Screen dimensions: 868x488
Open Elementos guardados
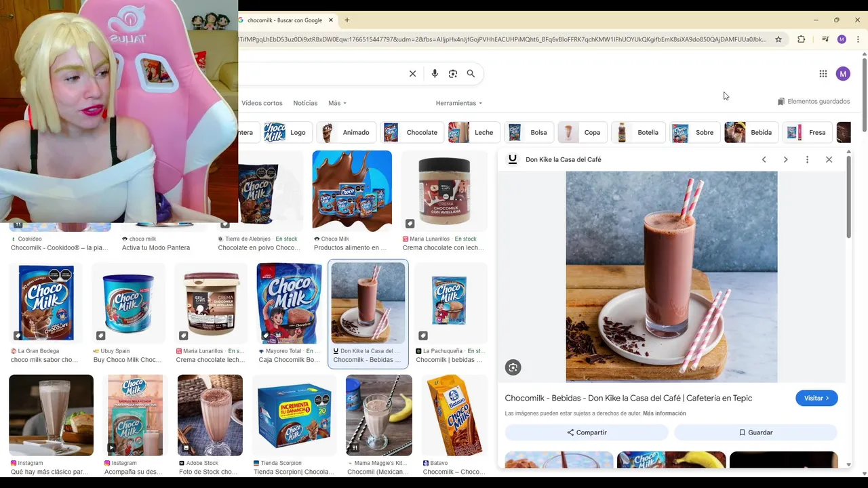(814, 102)
